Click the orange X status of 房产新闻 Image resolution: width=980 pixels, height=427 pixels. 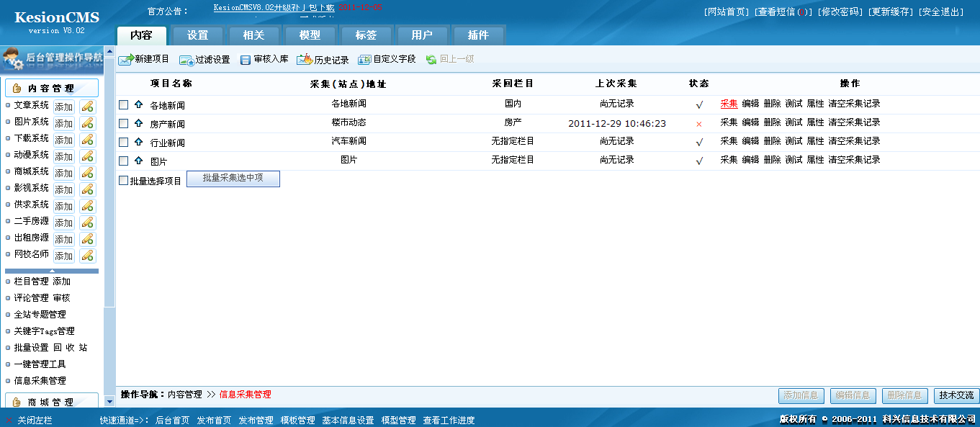coord(699,124)
